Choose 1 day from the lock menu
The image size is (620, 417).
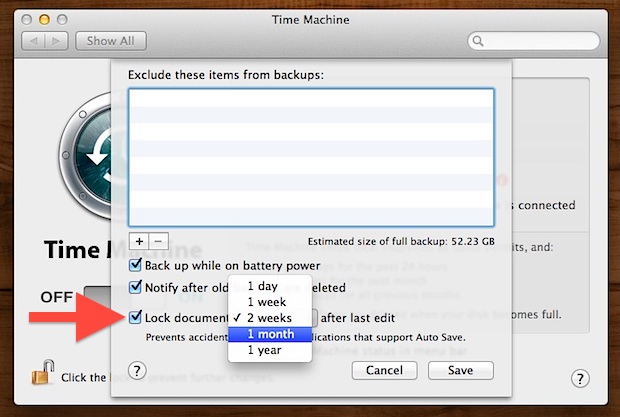point(270,286)
